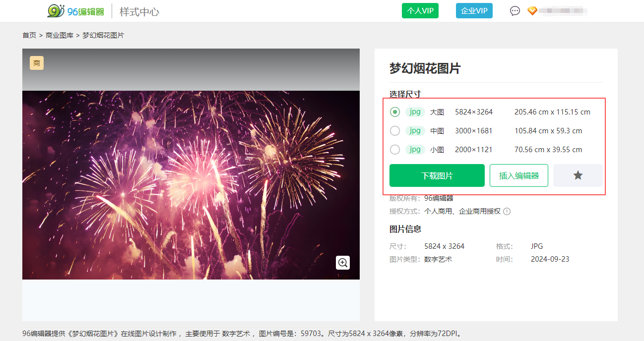The height and width of the screenshot is (341, 644).
Task: Click the 96编辑器 snail logo
Action: (x=76, y=11)
